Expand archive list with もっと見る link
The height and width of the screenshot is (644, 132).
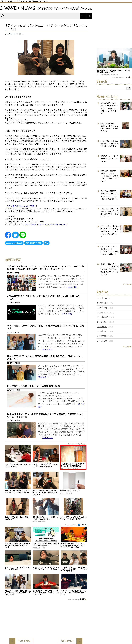click(x=127, y=346)
